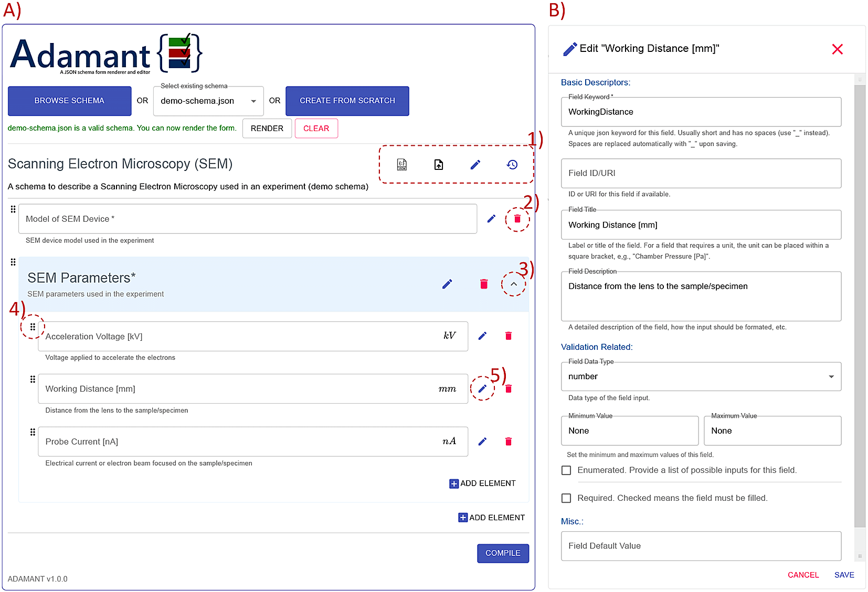Click CANCEL in the edit panel

coord(803,575)
